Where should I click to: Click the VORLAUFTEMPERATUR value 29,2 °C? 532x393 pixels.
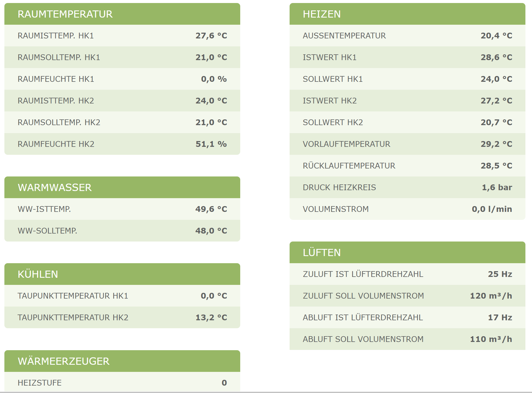click(x=496, y=144)
